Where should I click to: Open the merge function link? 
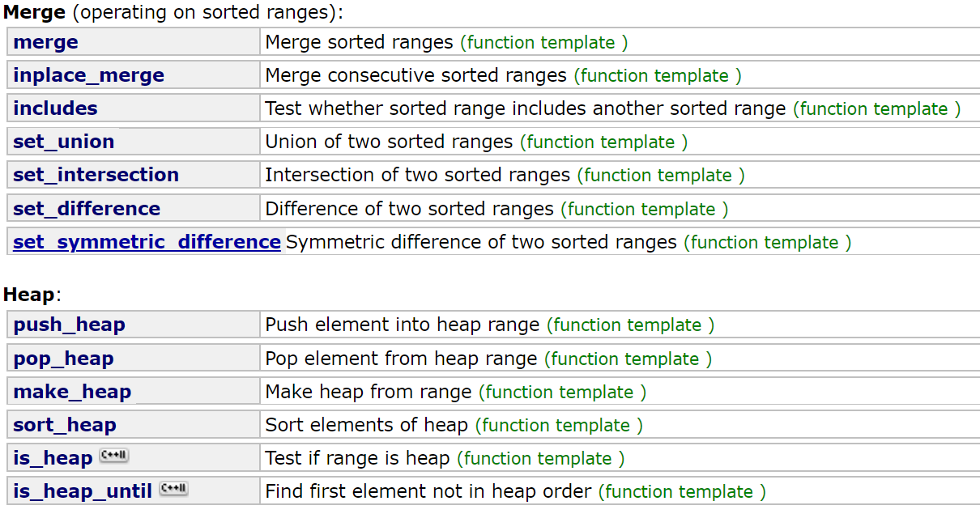point(45,42)
